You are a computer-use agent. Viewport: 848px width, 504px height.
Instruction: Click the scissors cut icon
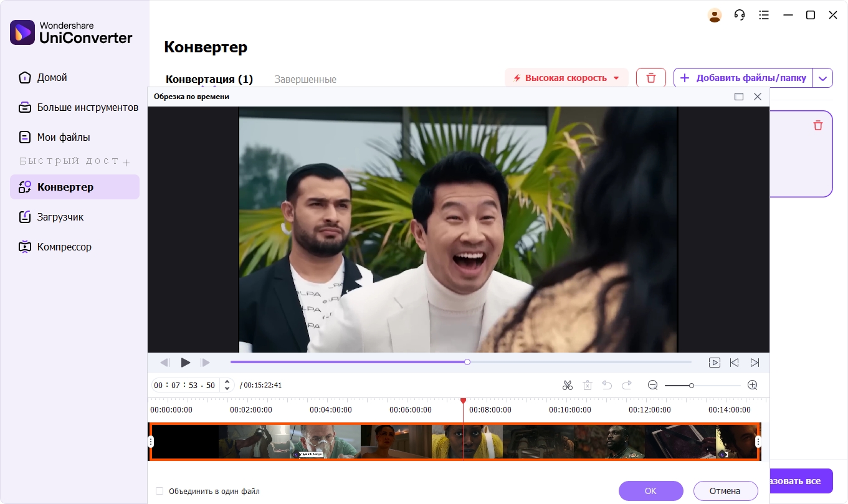pyautogui.click(x=567, y=385)
